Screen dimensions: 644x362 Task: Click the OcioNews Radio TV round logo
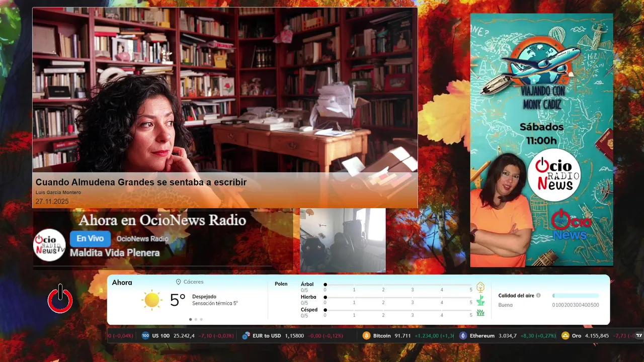pos(49,245)
